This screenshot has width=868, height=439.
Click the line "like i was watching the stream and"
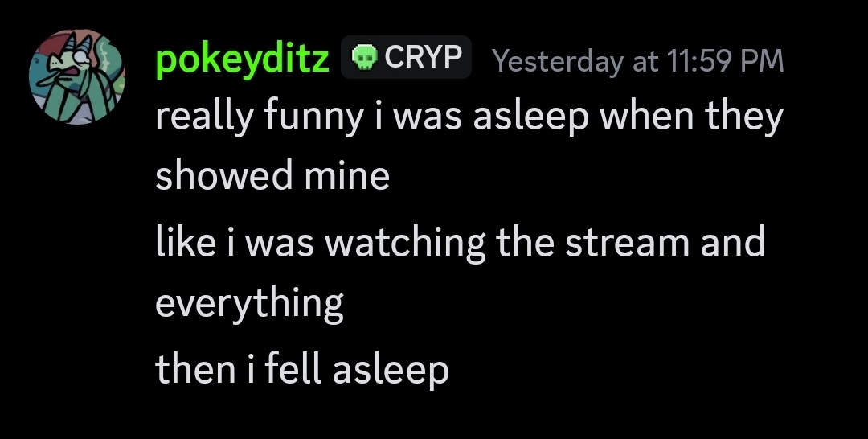(x=460, y=242)
